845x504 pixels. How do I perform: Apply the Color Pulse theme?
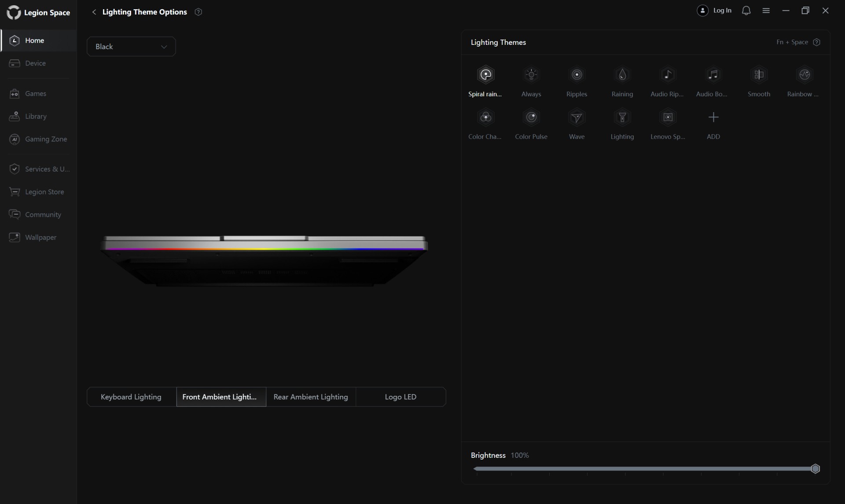click(531, 117)
